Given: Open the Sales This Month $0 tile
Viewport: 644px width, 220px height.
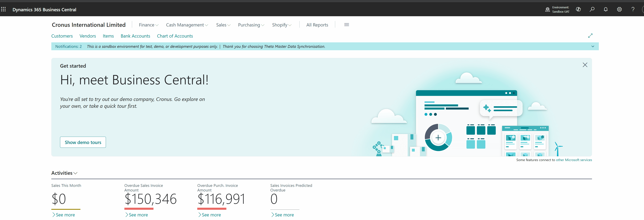Looking at the screenshot, I should [59, 199].
